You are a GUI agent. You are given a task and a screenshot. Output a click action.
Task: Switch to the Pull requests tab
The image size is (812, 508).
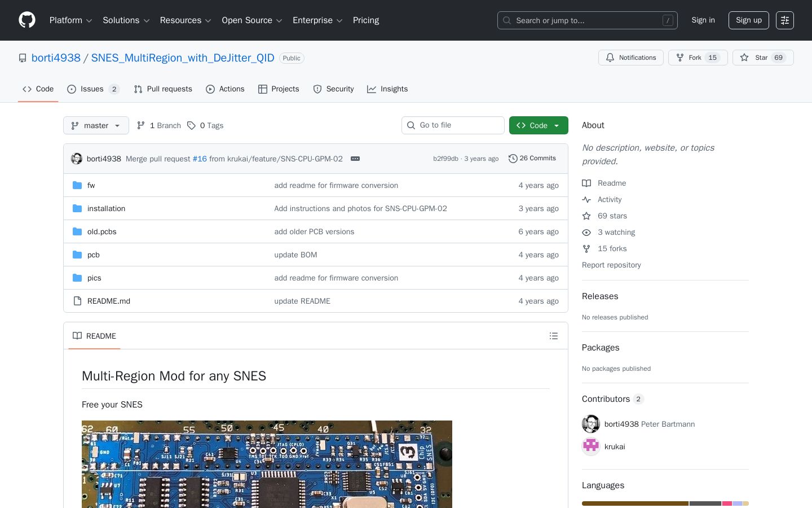(163, 89)
